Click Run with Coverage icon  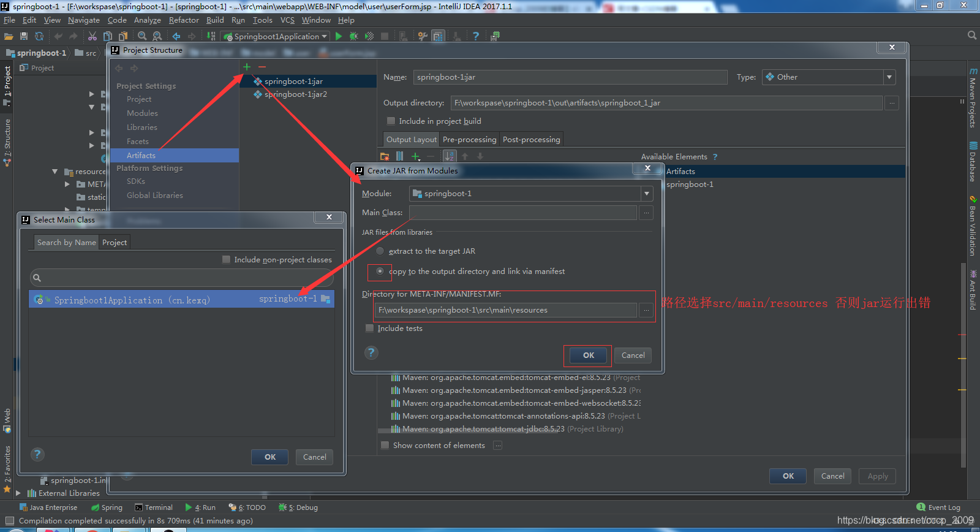point(369,36)
